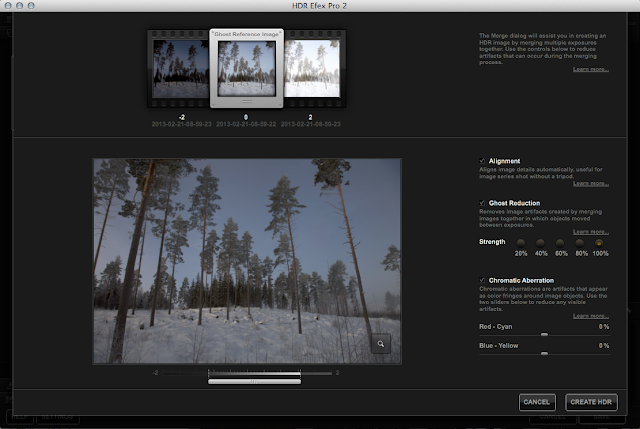The height and width of the screenshot is (429, 640).
Task: Open Learn more link under Chromatic Aberration
Action: [x=591, y=316]
